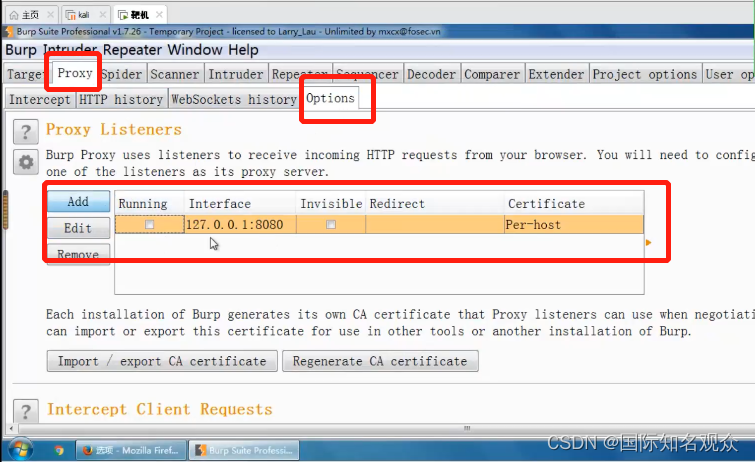755x462 pixels.
Task: Open the User options tab
Action: pyautogui.click(x=729, y=74)
